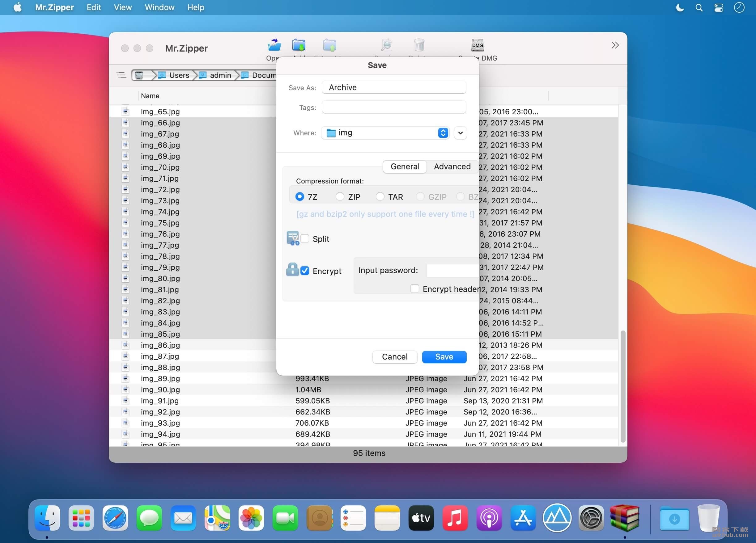Select img_72.jpg in the file list

160,190
